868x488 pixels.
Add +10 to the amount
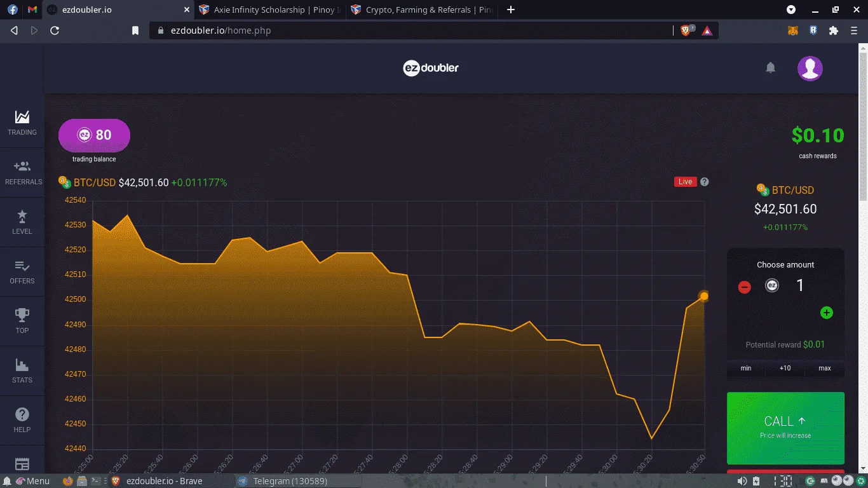(785, 368)
